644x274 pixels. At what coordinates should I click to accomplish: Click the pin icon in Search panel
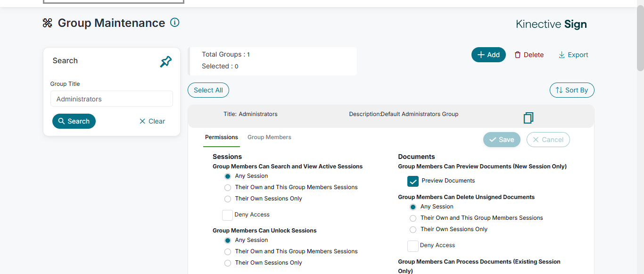(166, 61)
